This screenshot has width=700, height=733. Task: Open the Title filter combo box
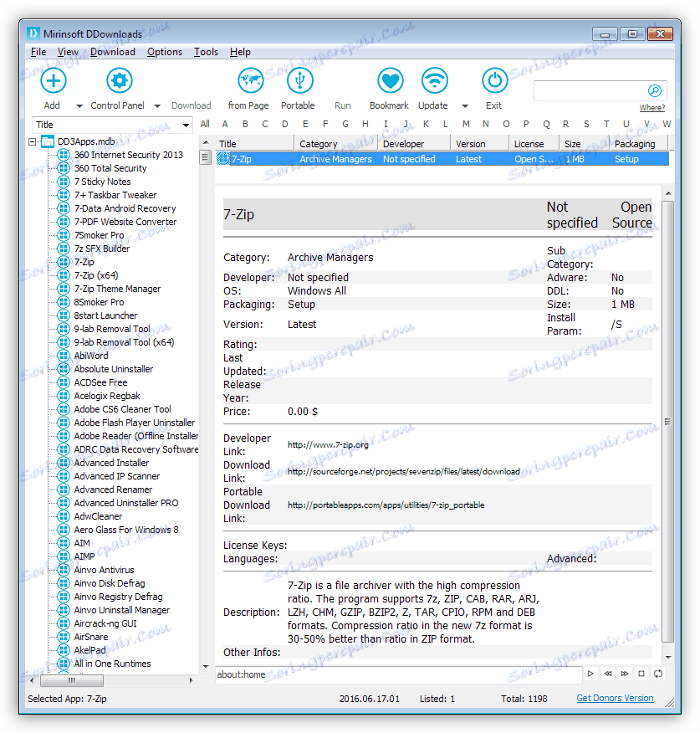click(113, 125)
